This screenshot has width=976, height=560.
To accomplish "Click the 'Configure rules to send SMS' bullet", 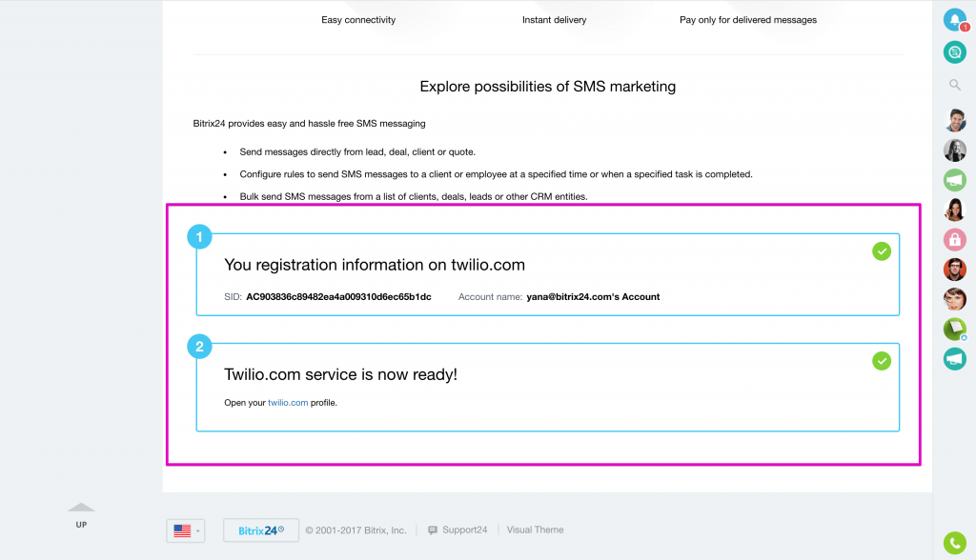I will pyautogui.click(x=496, y=174).
